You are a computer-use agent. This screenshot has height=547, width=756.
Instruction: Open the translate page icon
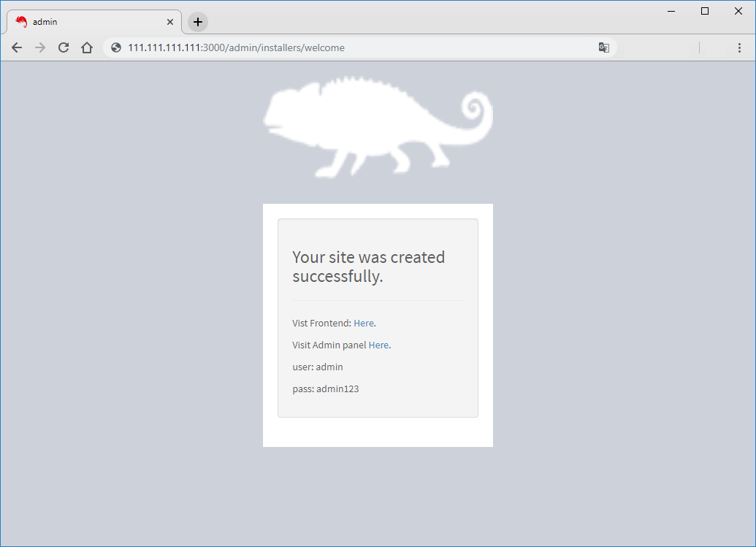pyautogui.click(x=604, y=47)
